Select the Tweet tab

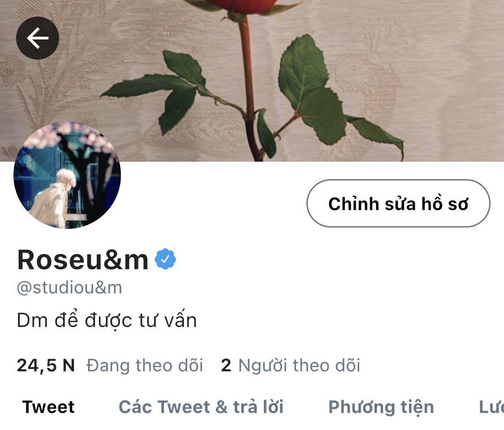[x=48, y=407]
